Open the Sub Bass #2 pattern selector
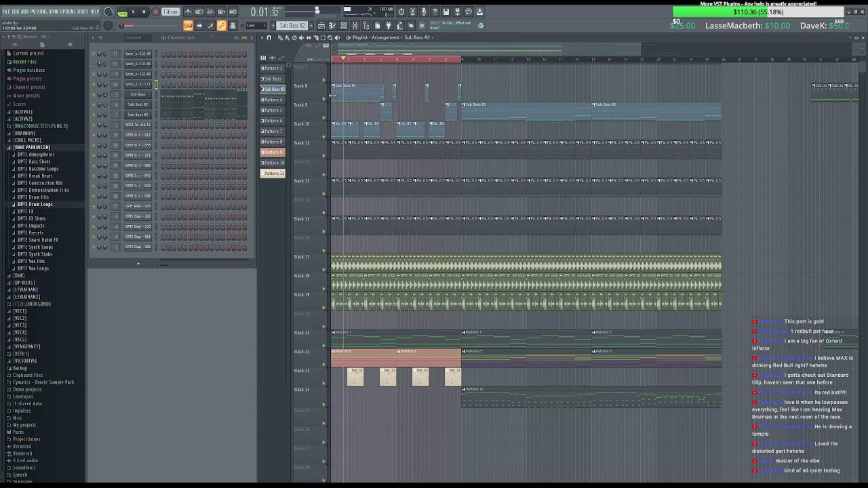Screen dimensions: 868x488 (292, 26)
